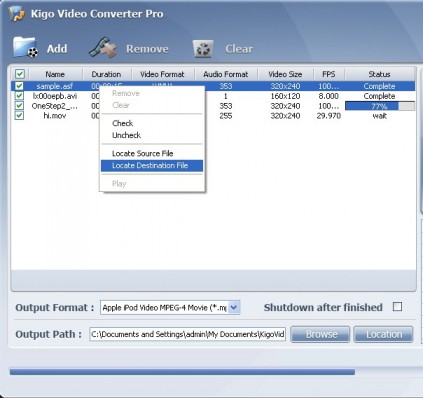Image resolution: width=423 pixels, height=398 pixels.
Task: Select the OneStep2_... file name
Action: coord(55,106)
